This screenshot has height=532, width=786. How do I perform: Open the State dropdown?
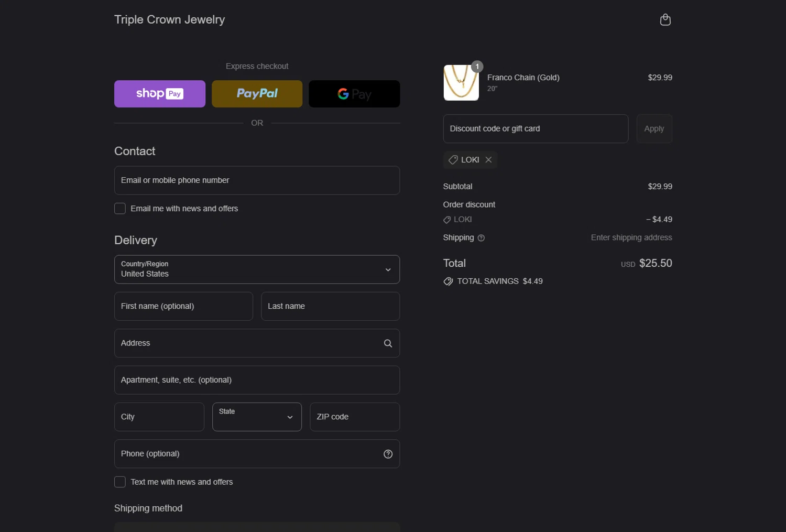pyautogui.click(x=257, y=417)
